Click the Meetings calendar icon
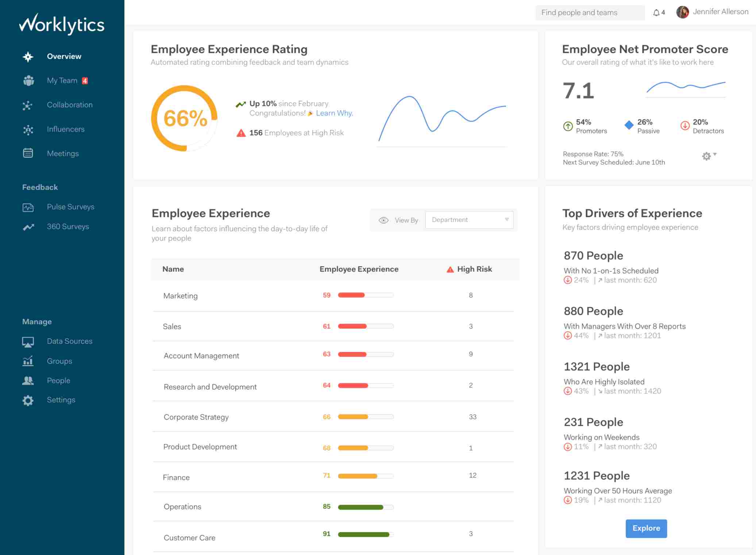The height and width of the screenshot is (555, 756). (x=28, y=153)
